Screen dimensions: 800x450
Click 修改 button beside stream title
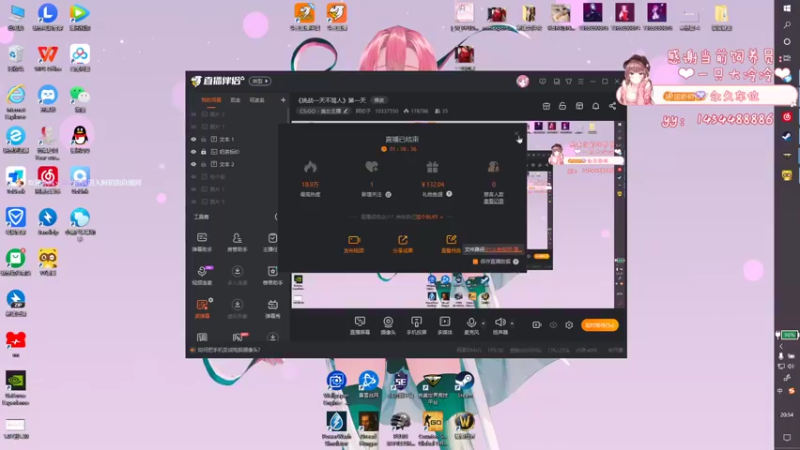click(x=379, y=100)
